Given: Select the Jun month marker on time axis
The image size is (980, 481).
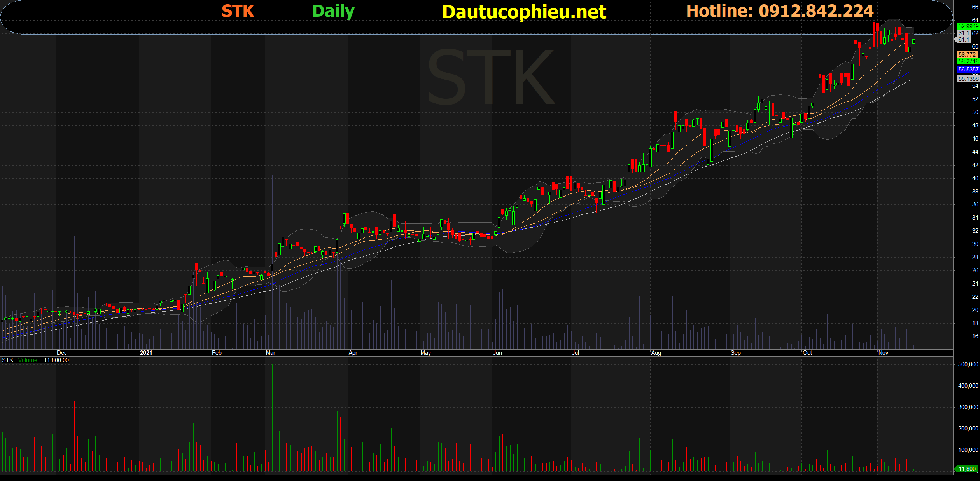Looking at the screenshot, I should (x=497, y=353).
